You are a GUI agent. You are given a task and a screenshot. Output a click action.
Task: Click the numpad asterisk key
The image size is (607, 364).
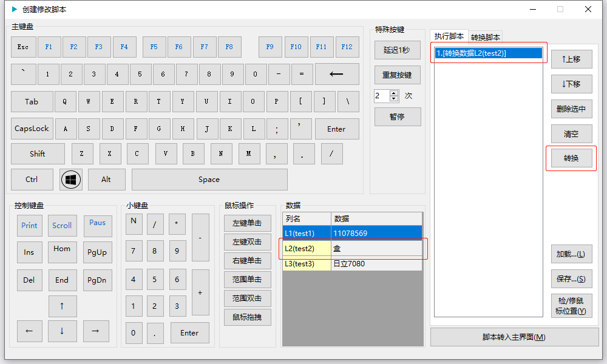point(177,224)
